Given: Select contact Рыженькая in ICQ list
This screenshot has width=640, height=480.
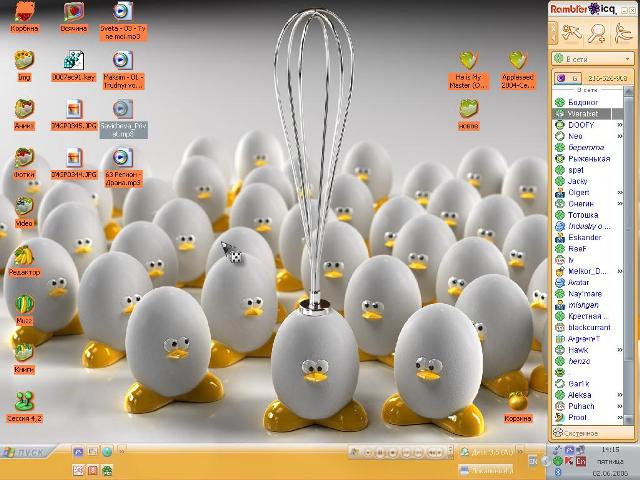Looking at the screenshot, I should coord(588,158).
